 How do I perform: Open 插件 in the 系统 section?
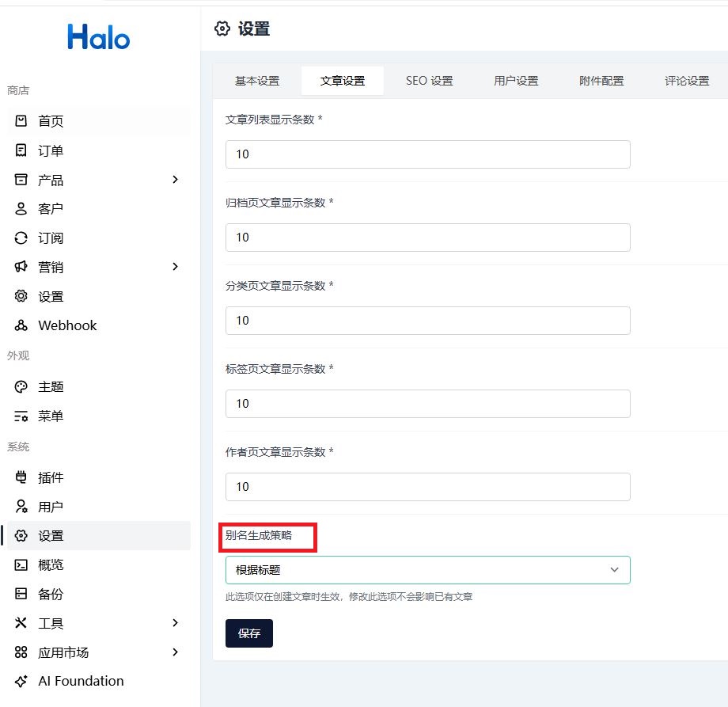tap(99, 477)
